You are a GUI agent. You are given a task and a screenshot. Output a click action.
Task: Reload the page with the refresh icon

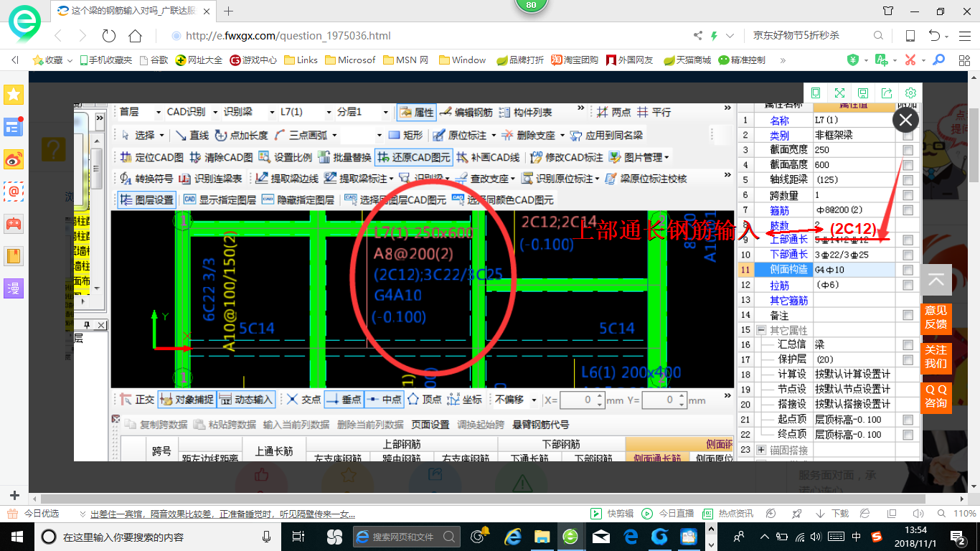(x=109, y=36)
